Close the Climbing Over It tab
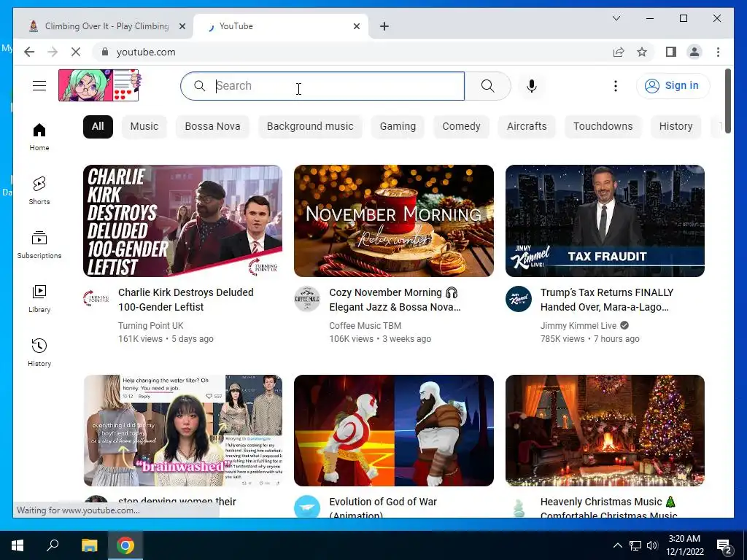The width and height of the screenshot is (747, 560). click(182, 26)
